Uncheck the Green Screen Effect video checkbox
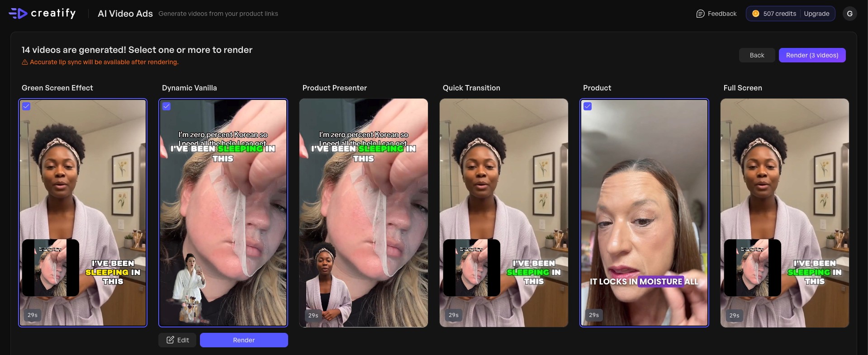 [26, 106]
